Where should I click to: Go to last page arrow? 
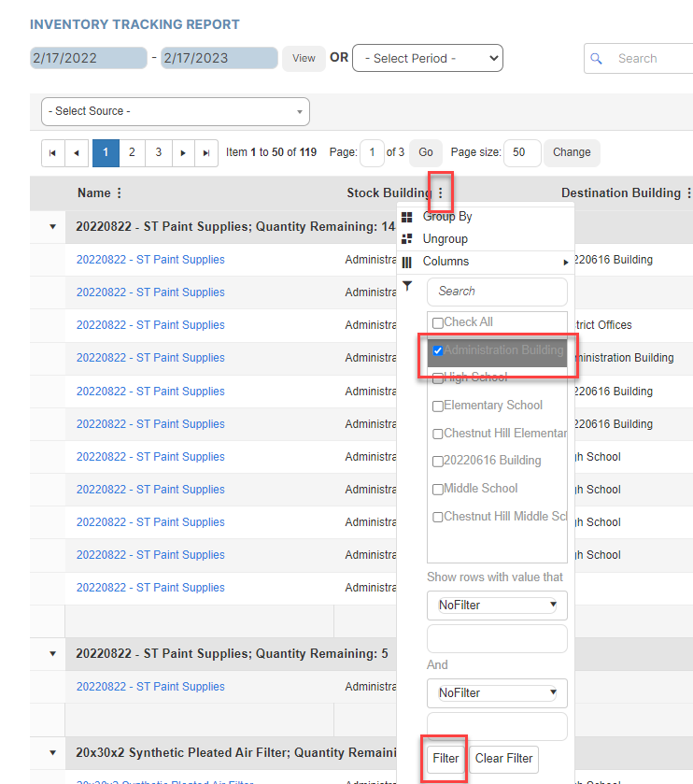coord(205,153)
